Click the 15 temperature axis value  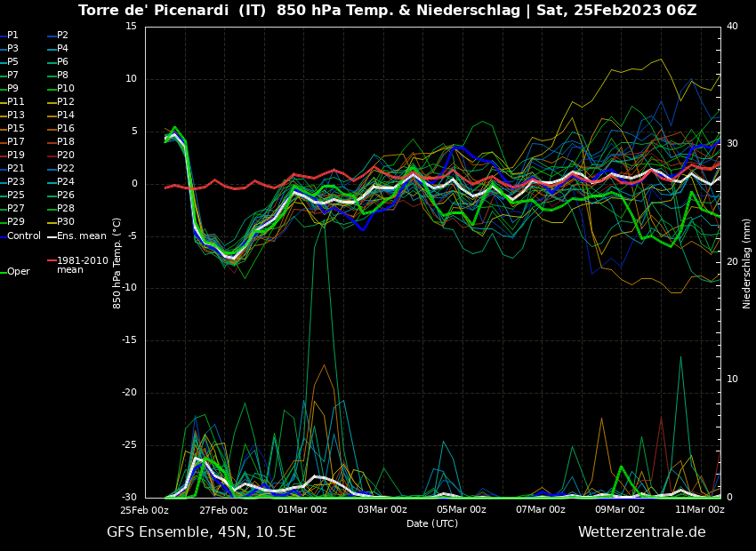pos(131,27)
